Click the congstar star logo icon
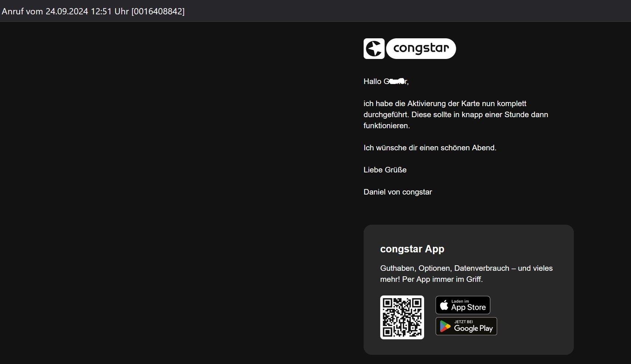This screenshot has width=631, height=364. click(x=374, y=49)
